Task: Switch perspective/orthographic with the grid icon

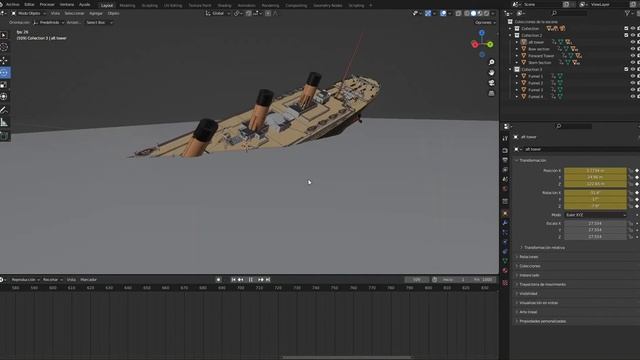Action: (491, 93)
